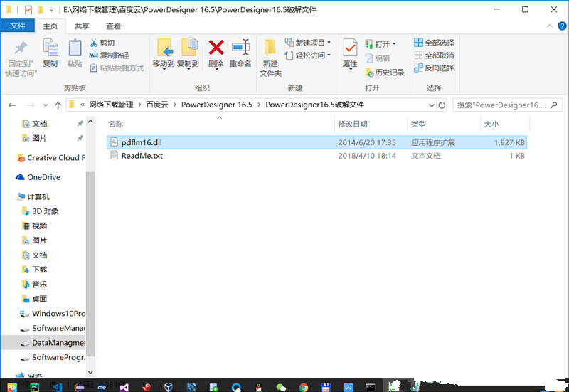Open SoftwareProgra drive in sidebar

[x=53, y=357]
